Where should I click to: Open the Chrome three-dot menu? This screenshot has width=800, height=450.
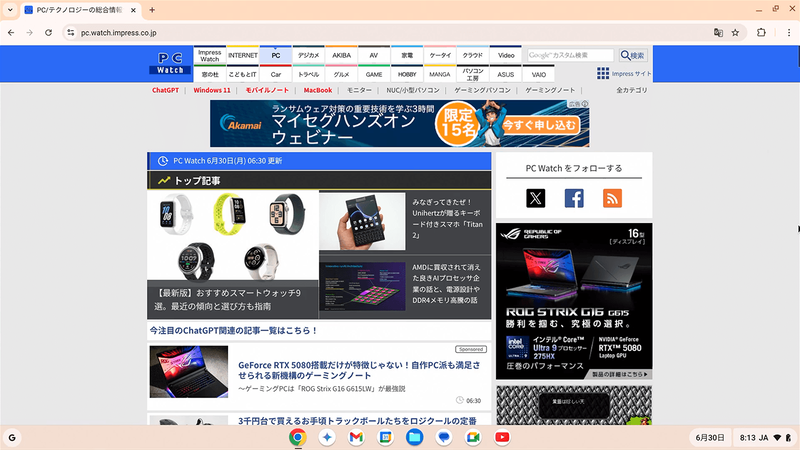tap(789, 33)
